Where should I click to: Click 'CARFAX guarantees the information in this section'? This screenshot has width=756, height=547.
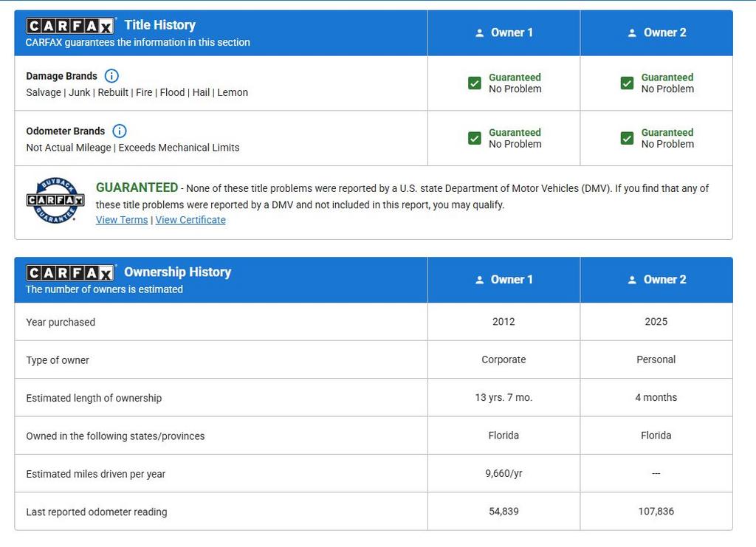(138, 42)
